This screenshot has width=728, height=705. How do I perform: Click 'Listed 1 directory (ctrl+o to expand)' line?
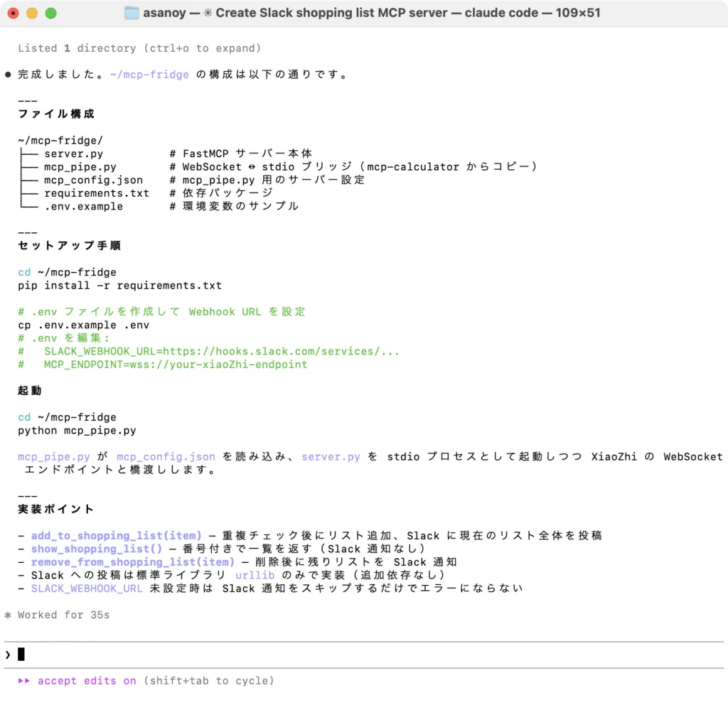pos(139,48)
